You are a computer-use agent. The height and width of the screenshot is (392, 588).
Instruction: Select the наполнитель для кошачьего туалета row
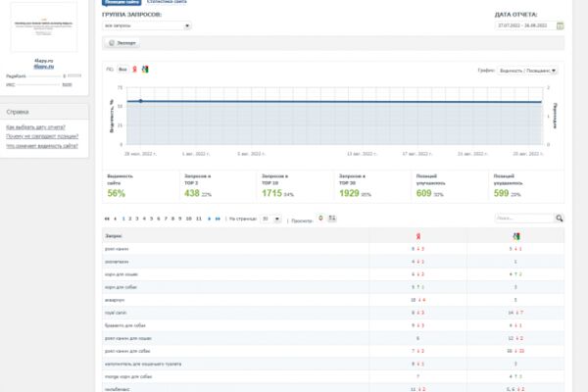coord(333,364)
